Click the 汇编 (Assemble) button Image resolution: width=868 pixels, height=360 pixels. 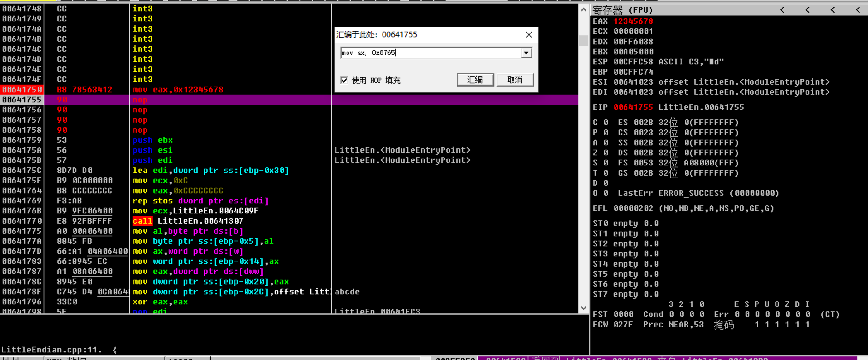point(475,80)
